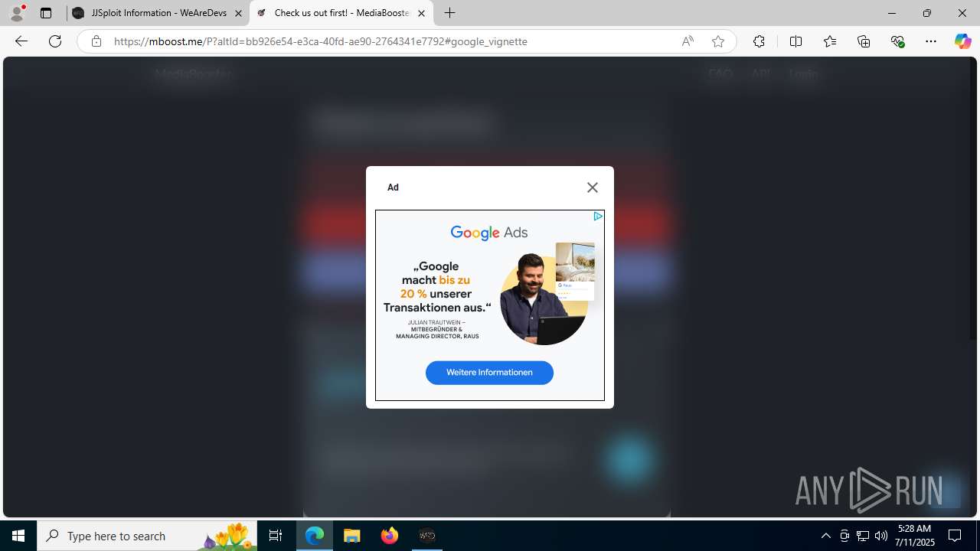Screen dimensions: 980x551
Task: Open Extensions puzzle icon
Action: click(759, 41)
